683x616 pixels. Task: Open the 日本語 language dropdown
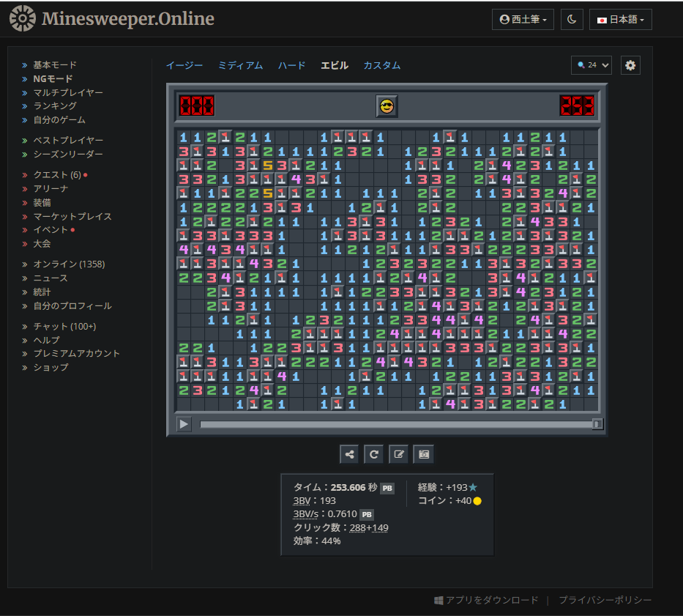coord(620,19)
